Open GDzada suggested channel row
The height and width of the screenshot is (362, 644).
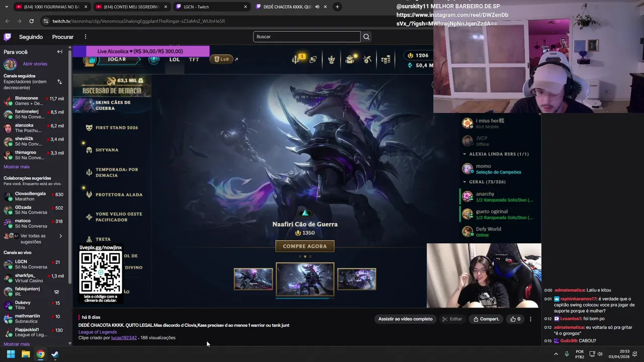[34, 210]
